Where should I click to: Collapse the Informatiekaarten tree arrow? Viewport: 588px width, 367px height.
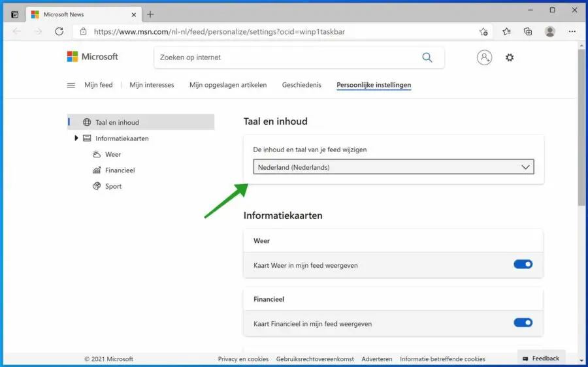(76, 138)
